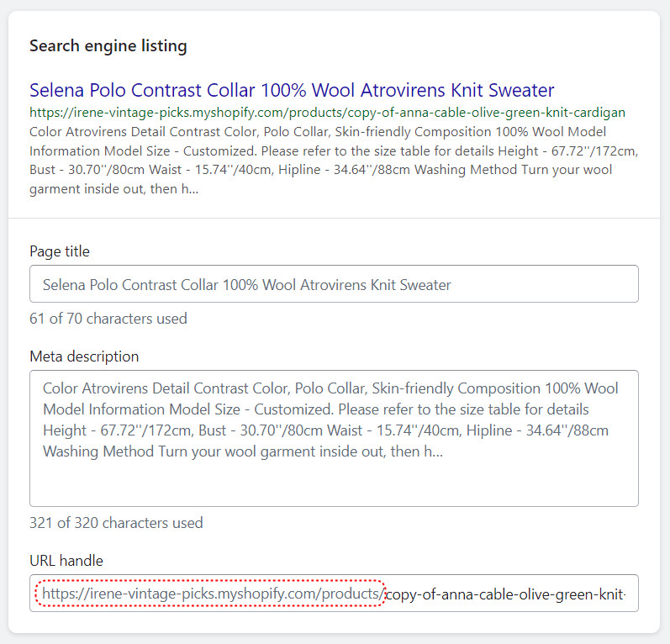This screenshot has width=670, height=644.
Task: Click the Page title label
Action: pos(60,251)
